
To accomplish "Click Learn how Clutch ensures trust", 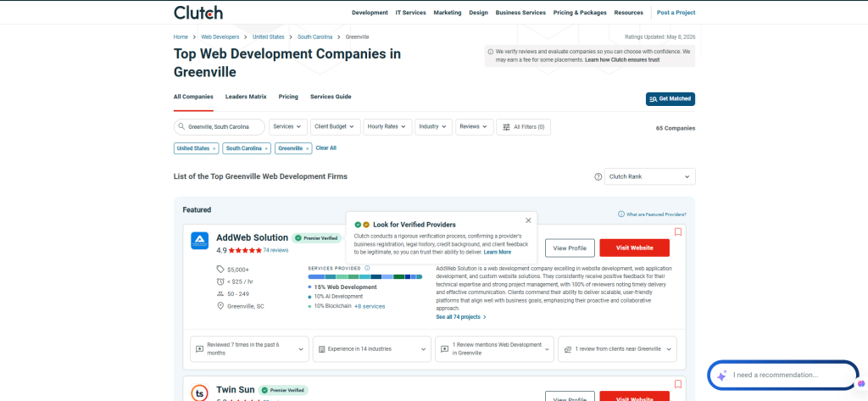I will pyautogui.click(x=622, y=60).
